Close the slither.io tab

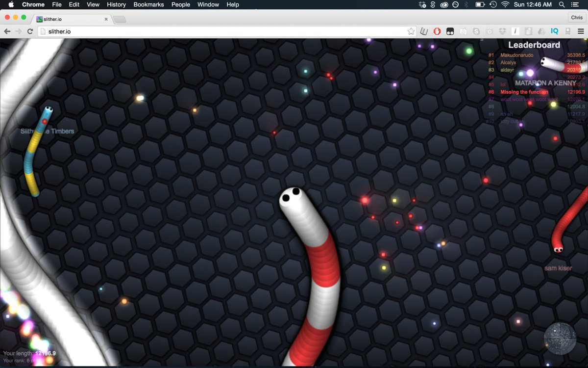click(x=106, y=19)
